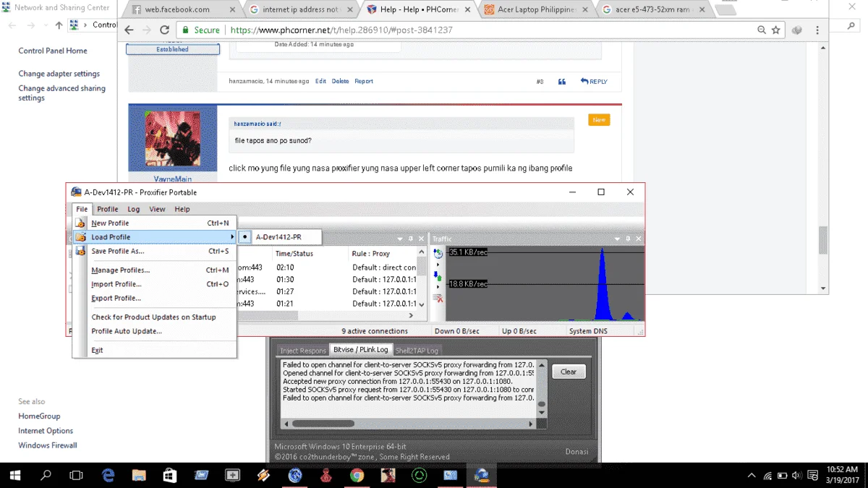Open the File menu in Proxifier
868x488 pixels.
click(82, 209)
